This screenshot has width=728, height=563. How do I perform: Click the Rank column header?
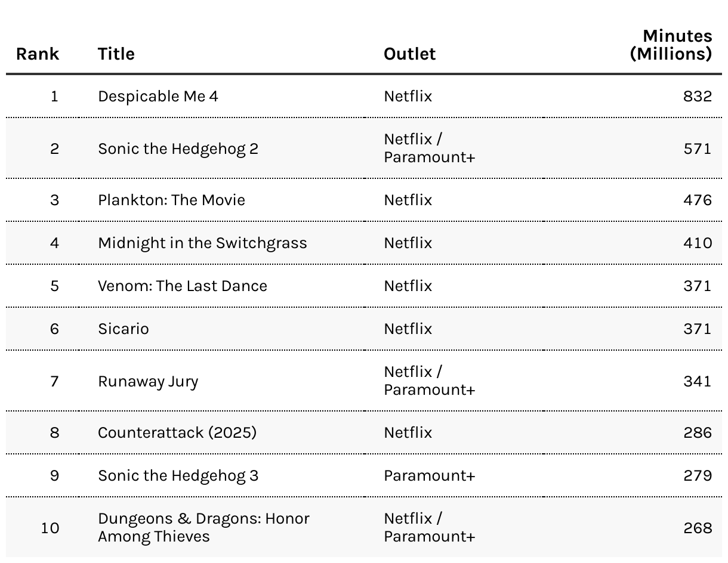(38, 54)
